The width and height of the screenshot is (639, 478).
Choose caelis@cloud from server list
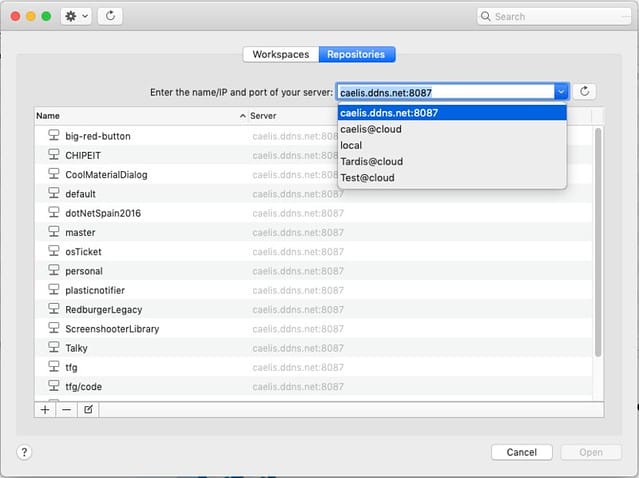tap(452, 129)
